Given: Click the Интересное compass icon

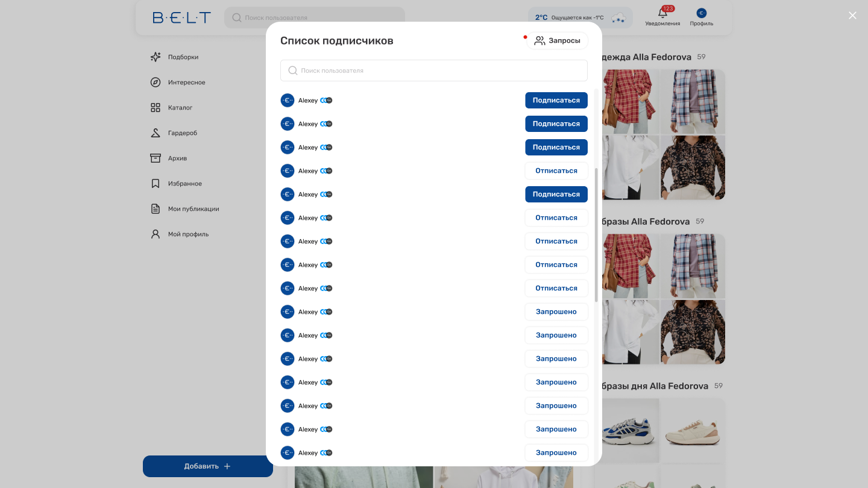Looking at the screenshot, I should tap(156, 83).
